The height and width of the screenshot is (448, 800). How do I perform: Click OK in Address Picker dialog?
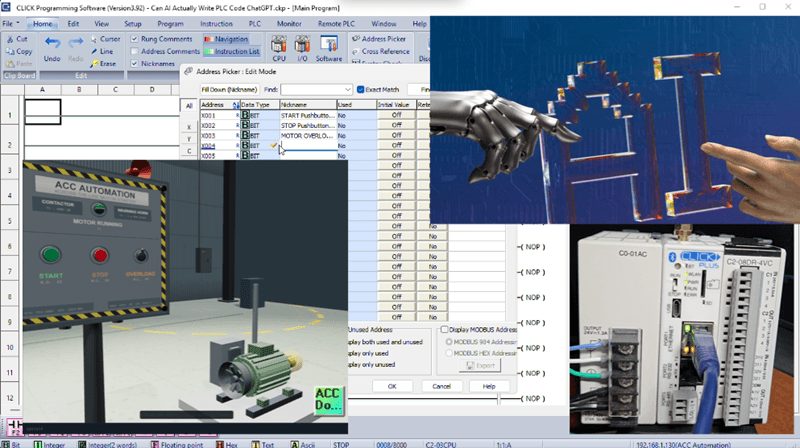point(392,386)
